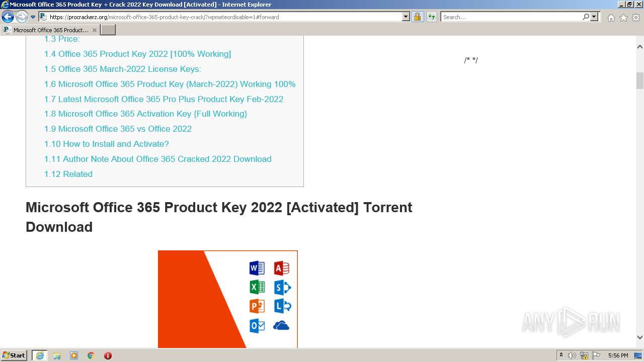The image size is (644, 362).
Task: Show hidden system tray icons
Action: [561, 355]
